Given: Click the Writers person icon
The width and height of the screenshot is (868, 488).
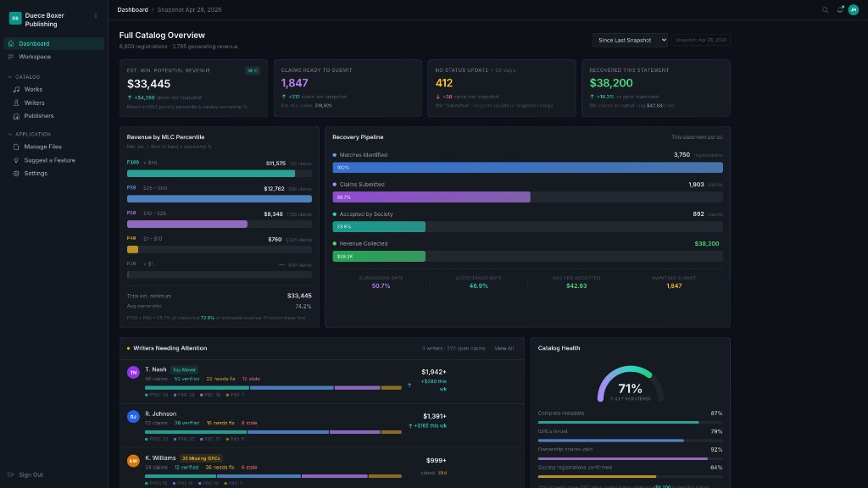Looking at the screenshot, I should coord(16,103).
